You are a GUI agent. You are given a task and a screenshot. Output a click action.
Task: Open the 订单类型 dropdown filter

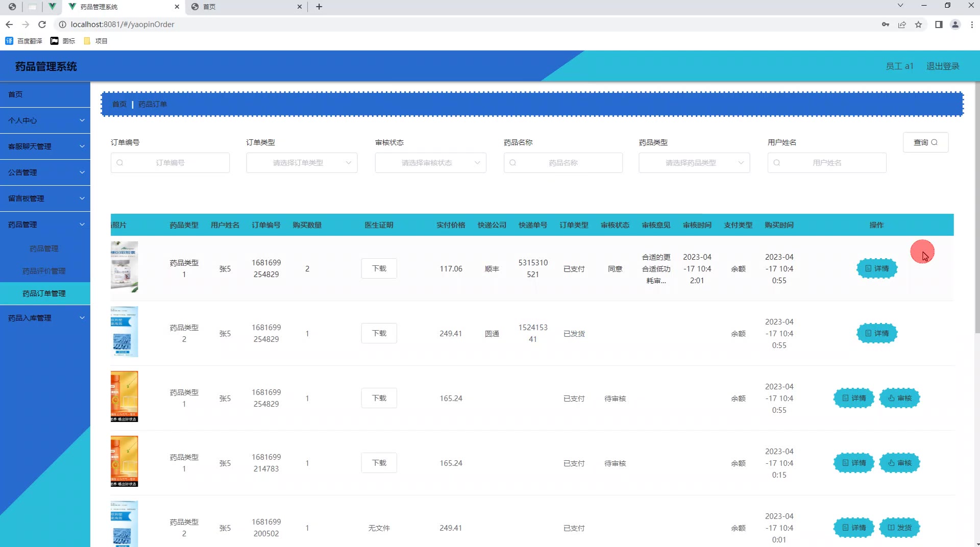(302, 163)
